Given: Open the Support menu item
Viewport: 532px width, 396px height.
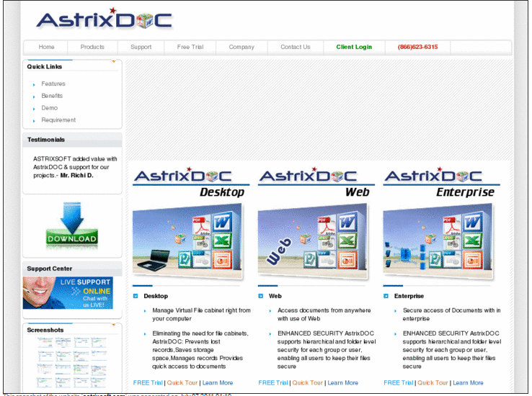Looking at the screenshot, I should [141, 48].
